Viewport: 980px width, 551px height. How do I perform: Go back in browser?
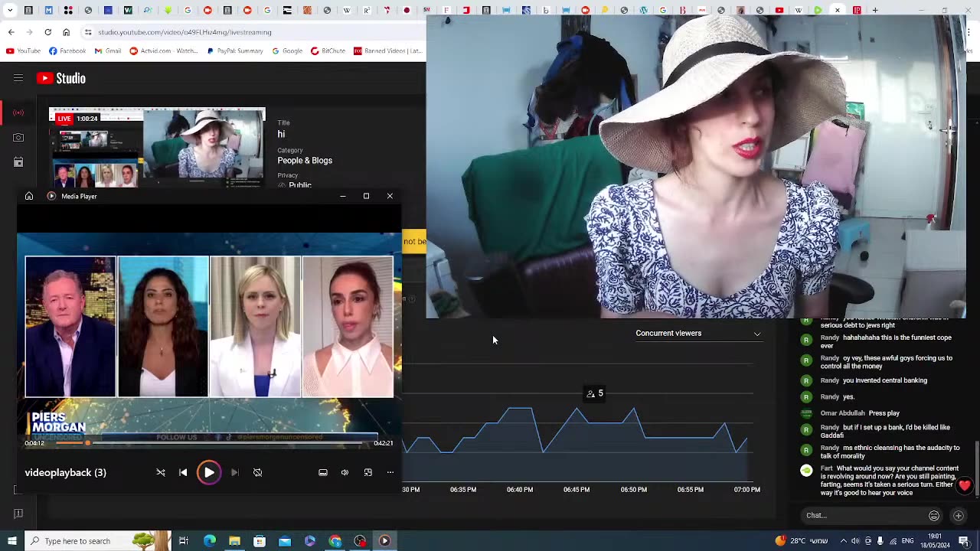[11, 32]
